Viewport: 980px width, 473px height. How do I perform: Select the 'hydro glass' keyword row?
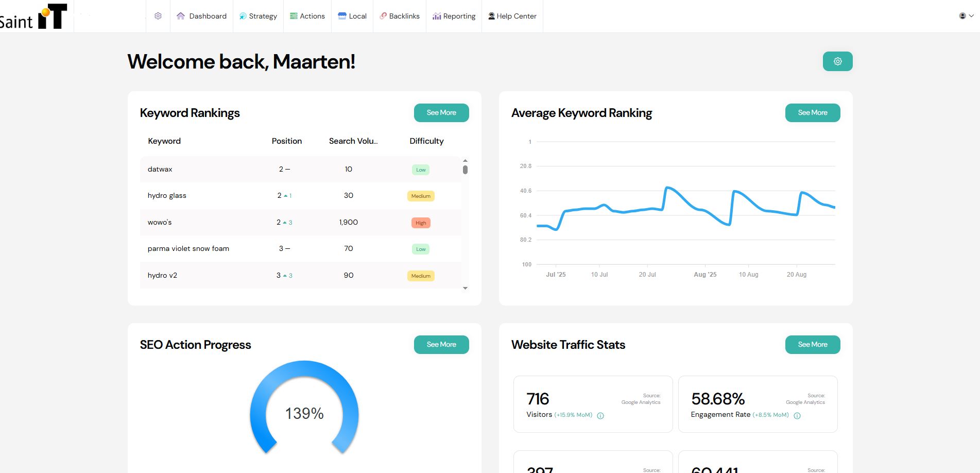(x=300, y=195)
